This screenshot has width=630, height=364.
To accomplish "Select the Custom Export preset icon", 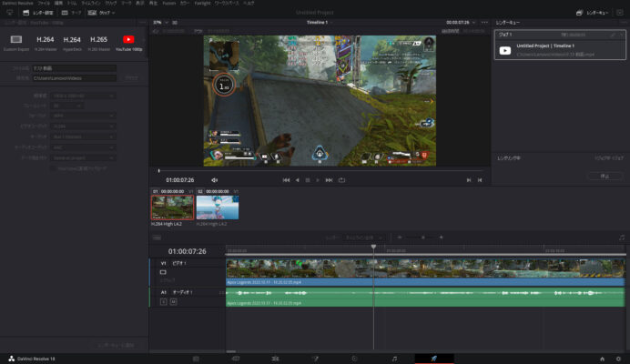I will tap(16, 39).
